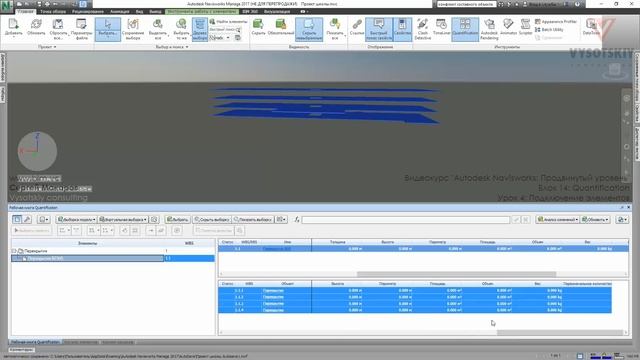
Task: Select takeoff row 1.1.1
Action: [415, 291]
